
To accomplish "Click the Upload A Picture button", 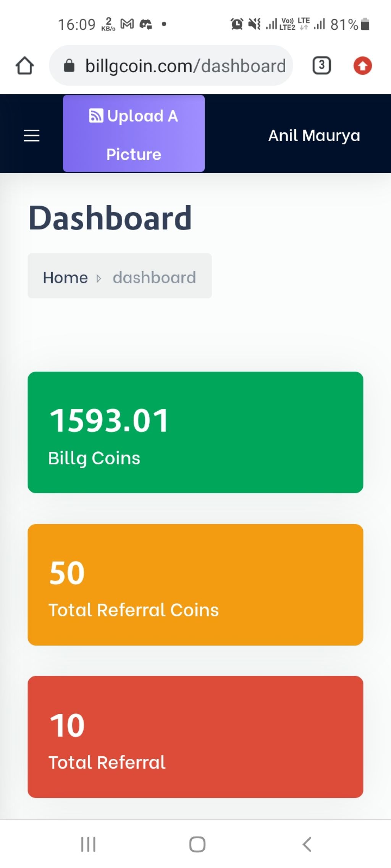I will click(134, 134).
